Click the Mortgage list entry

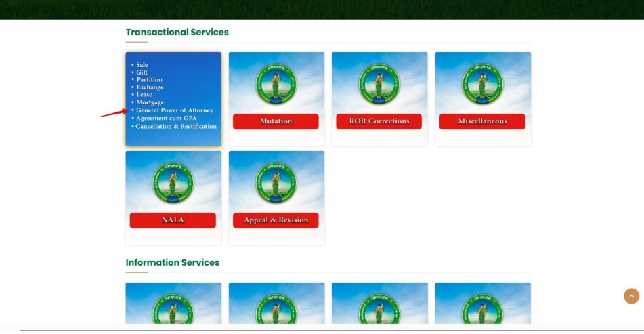click(x=150, y=102)
